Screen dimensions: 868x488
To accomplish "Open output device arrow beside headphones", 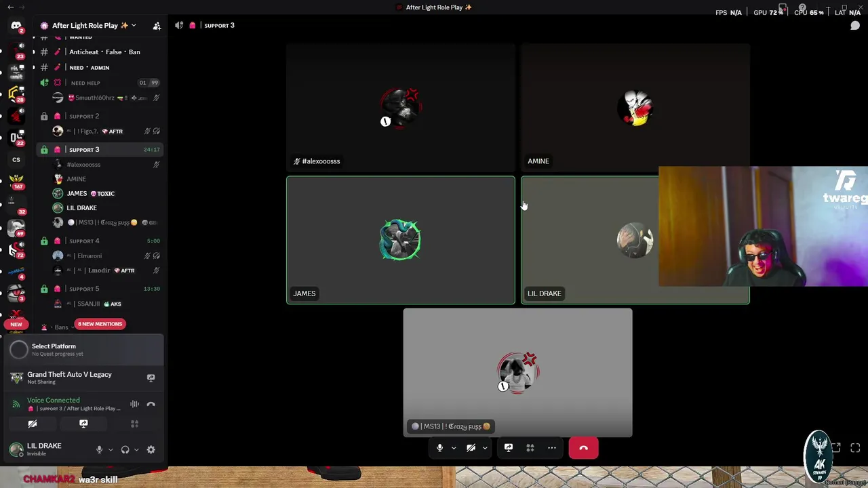I will [136, 449].
